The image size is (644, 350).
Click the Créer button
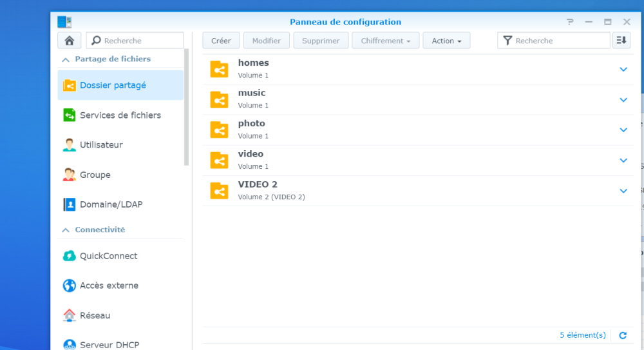click(221, 41)
